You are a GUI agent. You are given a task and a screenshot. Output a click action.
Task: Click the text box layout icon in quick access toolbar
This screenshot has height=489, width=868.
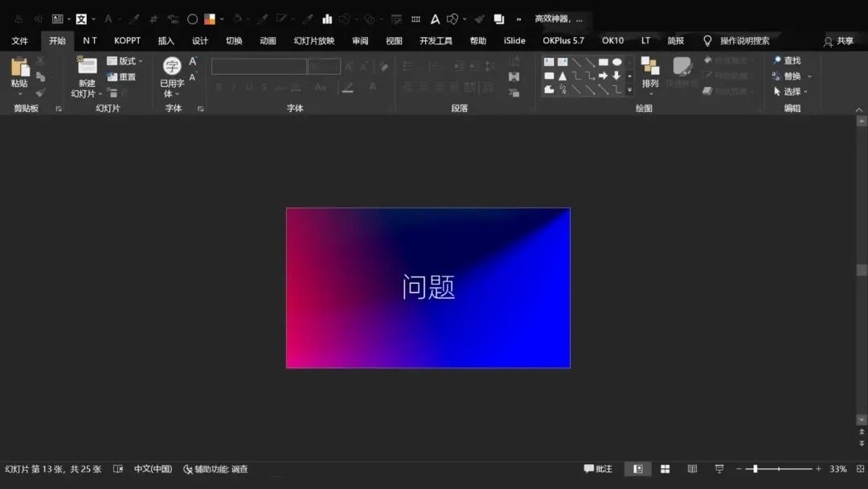coord(58,19)
